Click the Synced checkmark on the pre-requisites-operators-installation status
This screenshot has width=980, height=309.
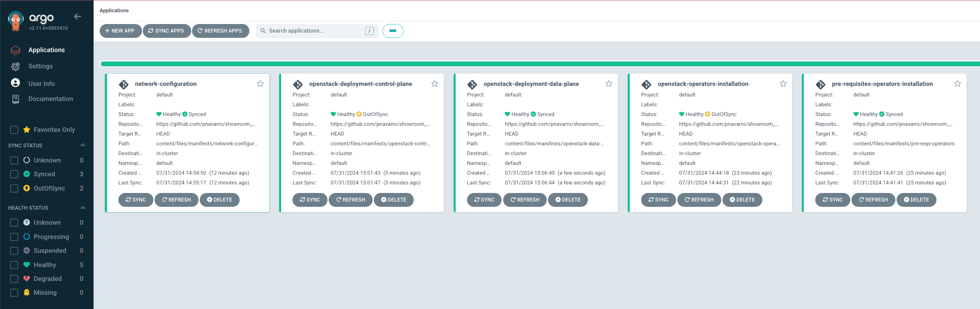(x=882, y=114)
